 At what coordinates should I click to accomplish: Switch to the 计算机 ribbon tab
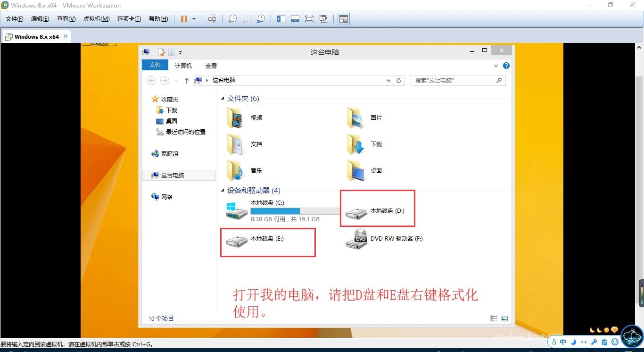183,66
